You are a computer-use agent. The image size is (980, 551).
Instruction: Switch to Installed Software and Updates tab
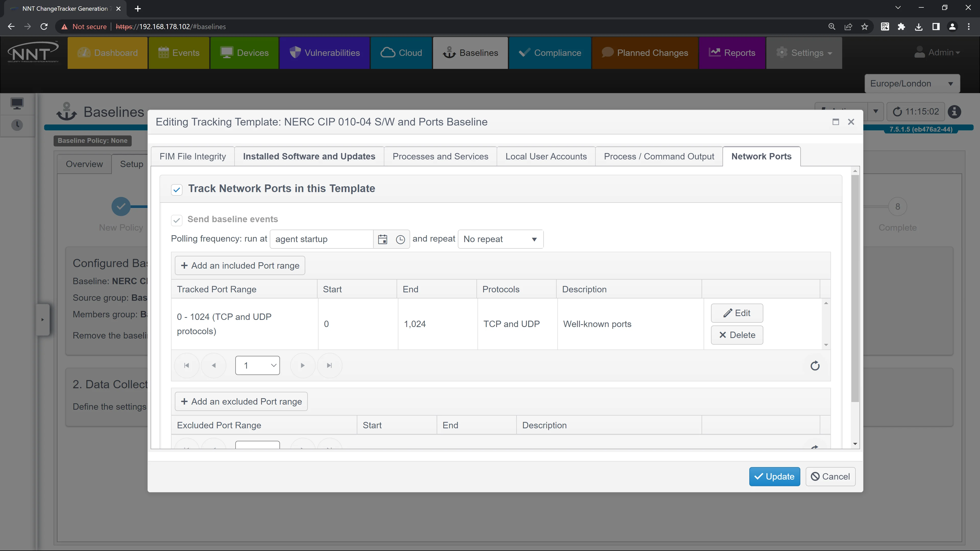pyautogui.click(x=309, y=156)
